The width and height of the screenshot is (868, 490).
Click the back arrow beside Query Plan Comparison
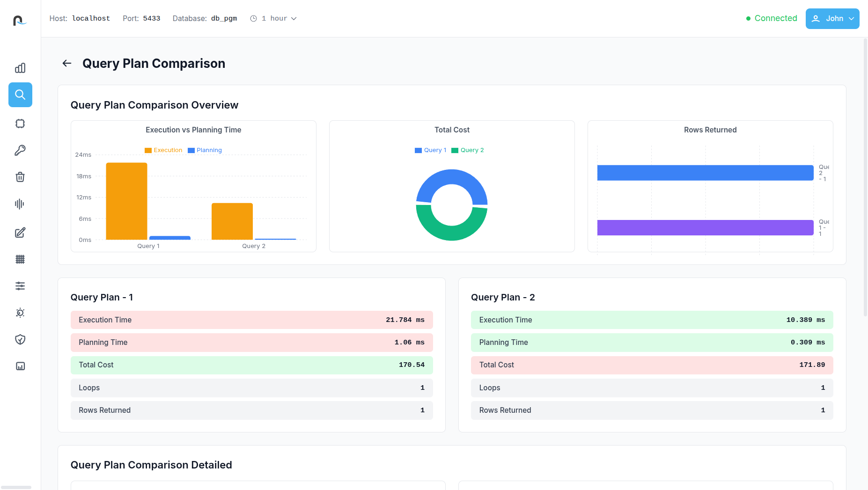(67, 63)
